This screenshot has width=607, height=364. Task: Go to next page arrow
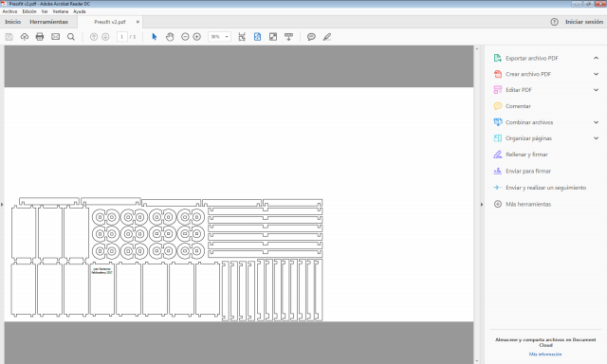coord(105,37)
